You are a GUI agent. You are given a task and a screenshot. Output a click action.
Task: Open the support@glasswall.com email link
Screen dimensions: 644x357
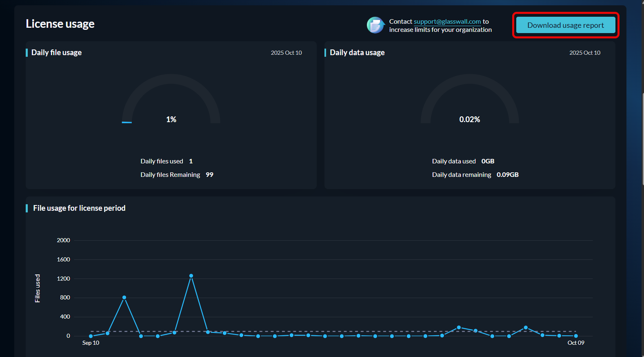tap(447, 22)
